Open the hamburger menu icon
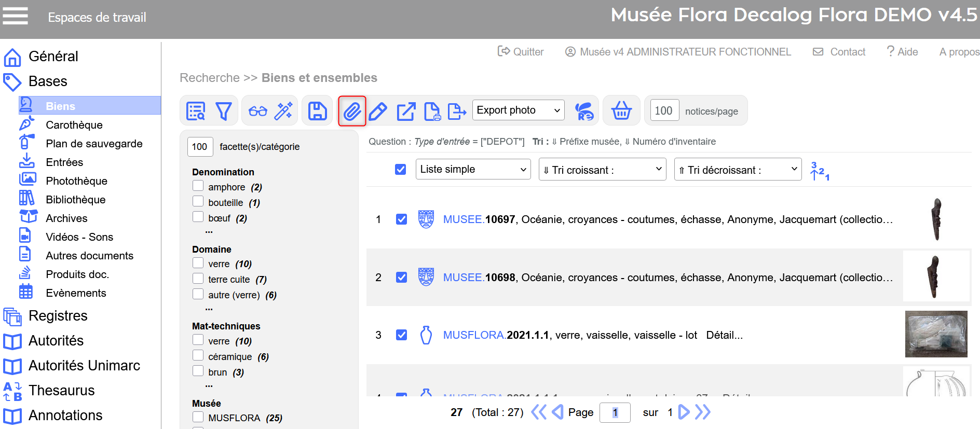The width and height of the screenshot is (980, 429). 16,16
